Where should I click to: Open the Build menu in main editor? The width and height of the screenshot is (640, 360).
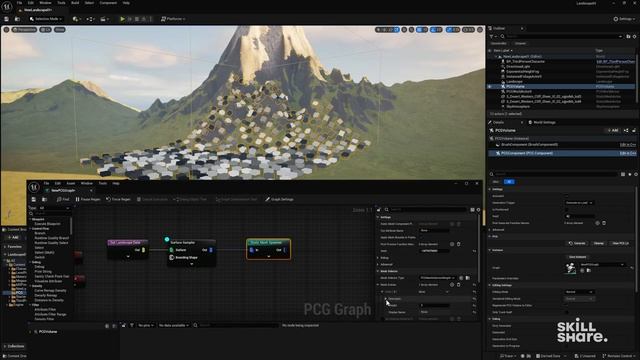pos(75,3)
